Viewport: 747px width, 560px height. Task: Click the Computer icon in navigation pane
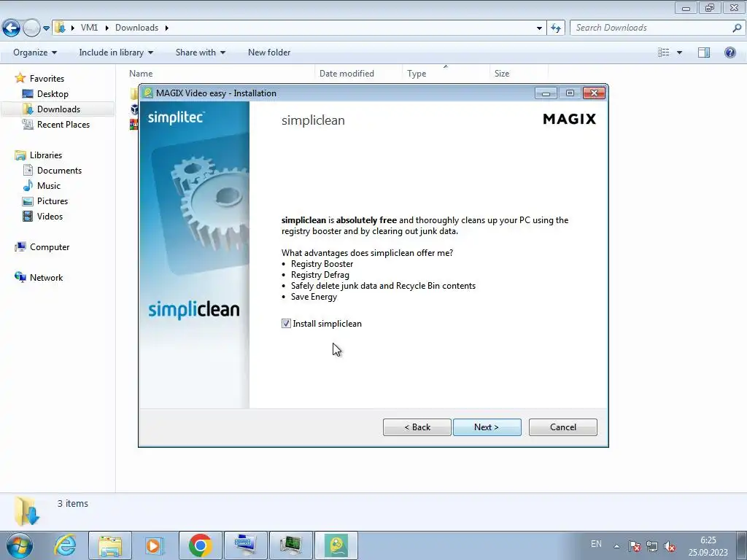point(20,247)
